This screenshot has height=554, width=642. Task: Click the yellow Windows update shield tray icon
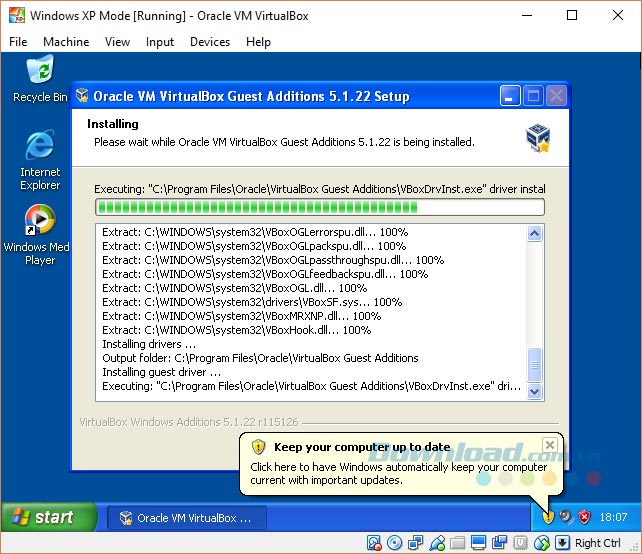tap(549, 517)
